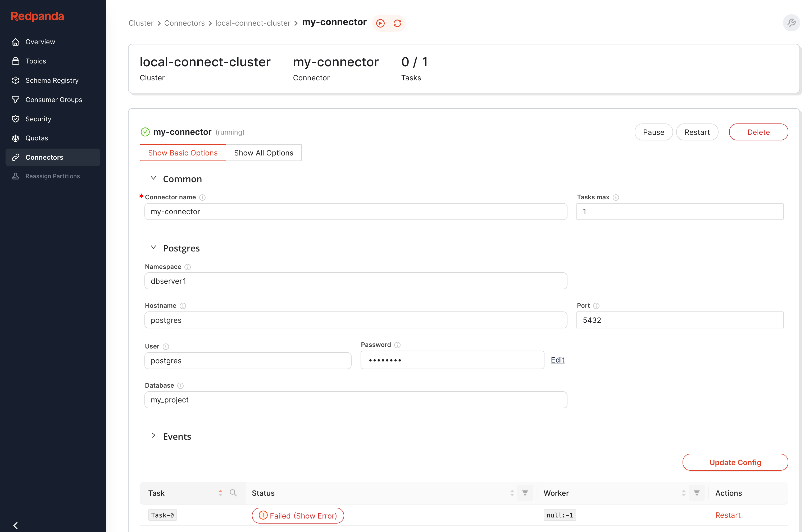Viewport: 809px width, 532px height.
Task: Click the info icon next to Tasks max
Action: (616, 197)
